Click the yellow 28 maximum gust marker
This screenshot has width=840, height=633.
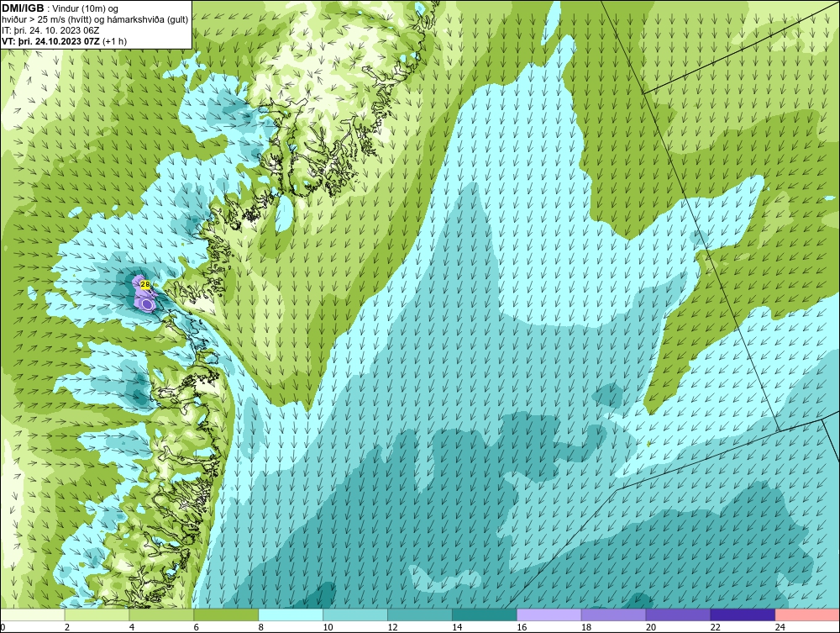[144, 284]
